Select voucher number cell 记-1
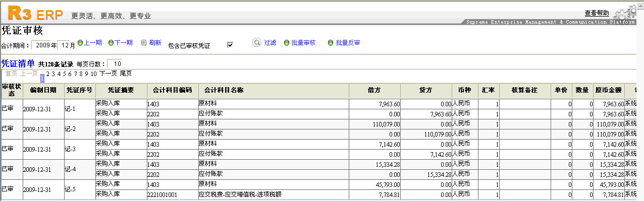Image resolution: width=644 pixels, height=201 pixels. tap(80, 109)
